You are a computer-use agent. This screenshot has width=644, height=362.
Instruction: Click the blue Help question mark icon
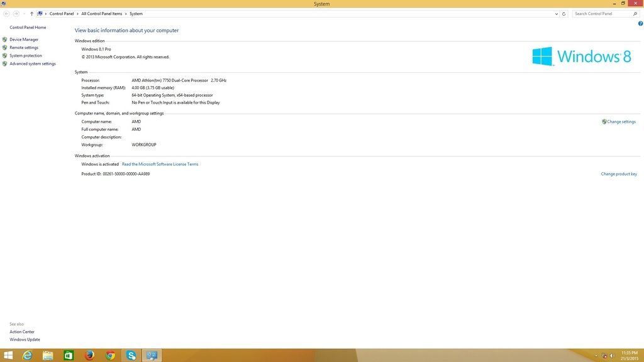(640, 23)
